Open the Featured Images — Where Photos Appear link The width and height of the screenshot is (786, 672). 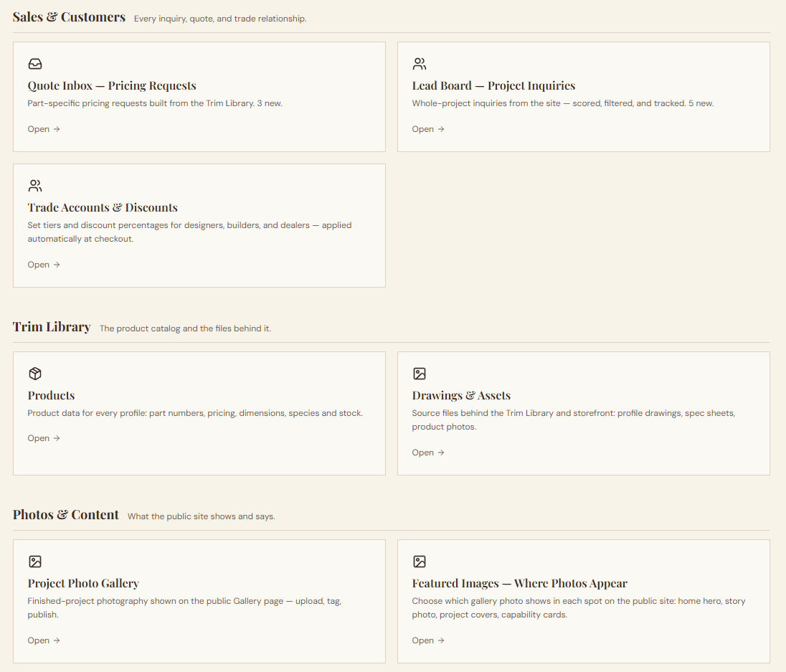(x=428, y=640)
